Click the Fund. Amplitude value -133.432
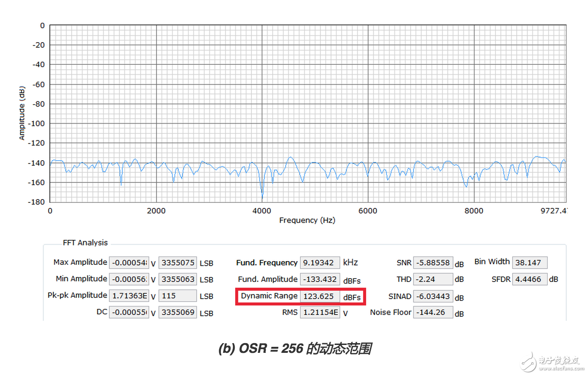 (319, 279)
